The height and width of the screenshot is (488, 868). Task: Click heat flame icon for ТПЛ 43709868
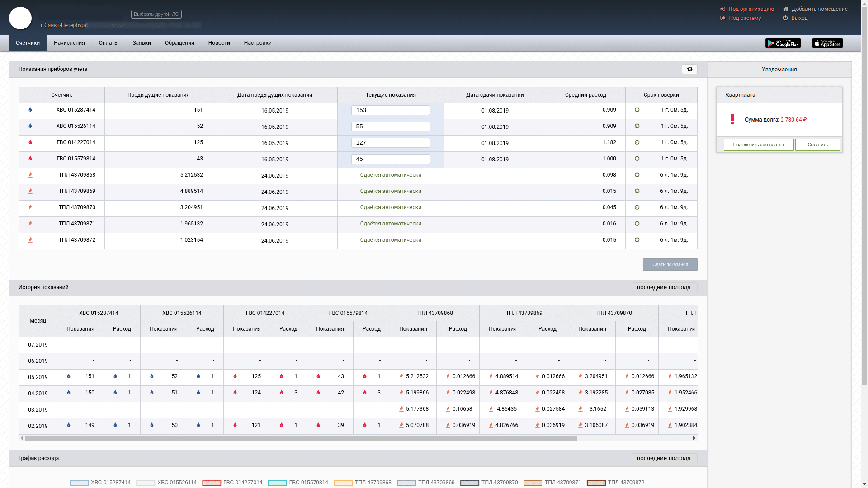tap(30, 175)
